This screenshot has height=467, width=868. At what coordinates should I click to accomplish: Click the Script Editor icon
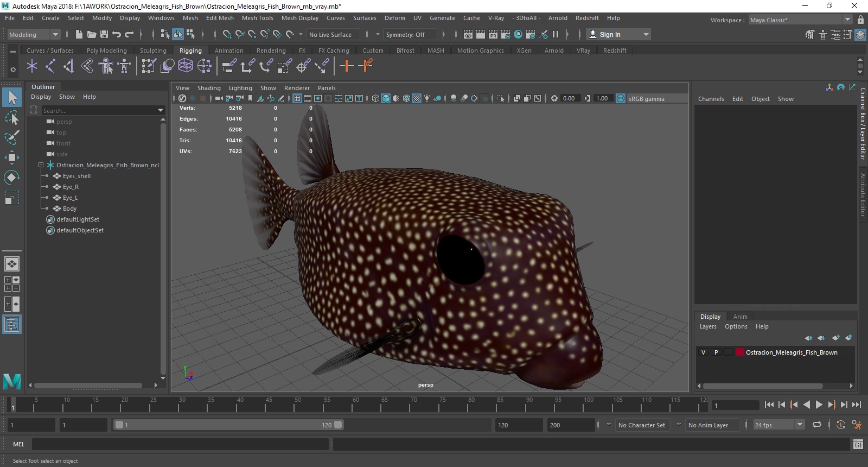(x=858, y=445)
